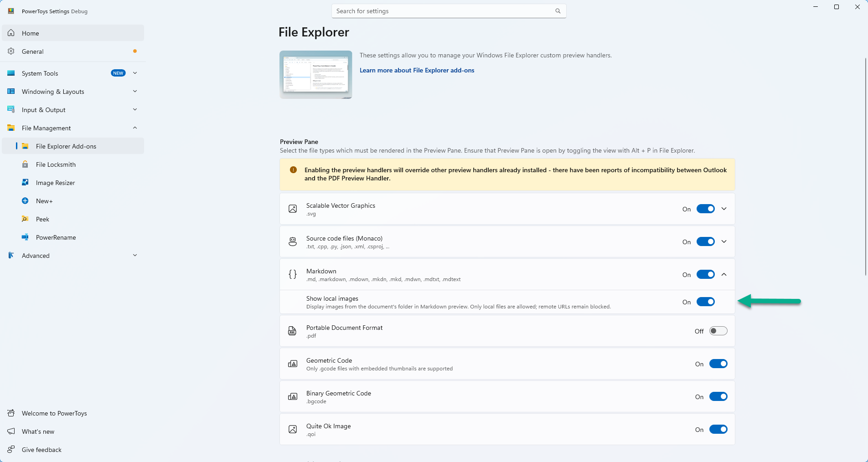868x462 pixels.
Task: Click the search magnifier icon
Action: (x=558, y=11)
